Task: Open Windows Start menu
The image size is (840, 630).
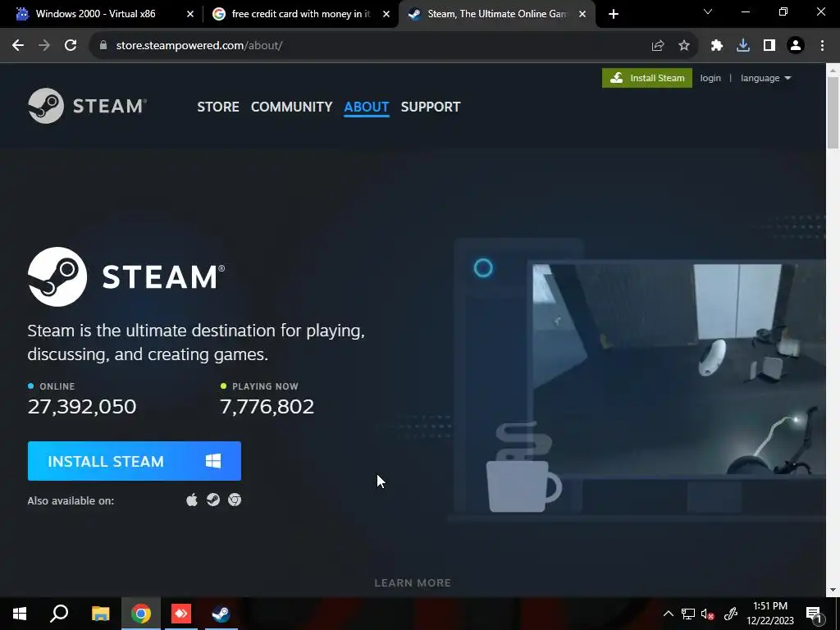Action: click(x=20, y=614)
